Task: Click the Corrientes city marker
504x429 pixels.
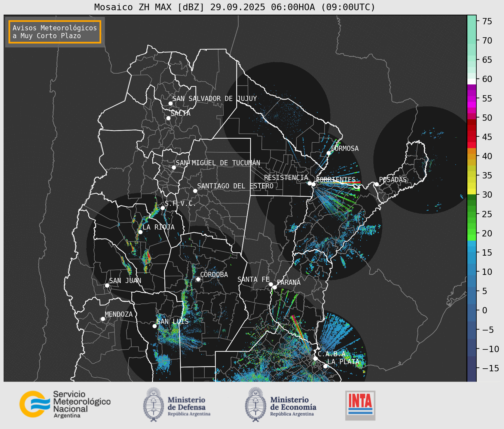Action: [x=313, y=184]
